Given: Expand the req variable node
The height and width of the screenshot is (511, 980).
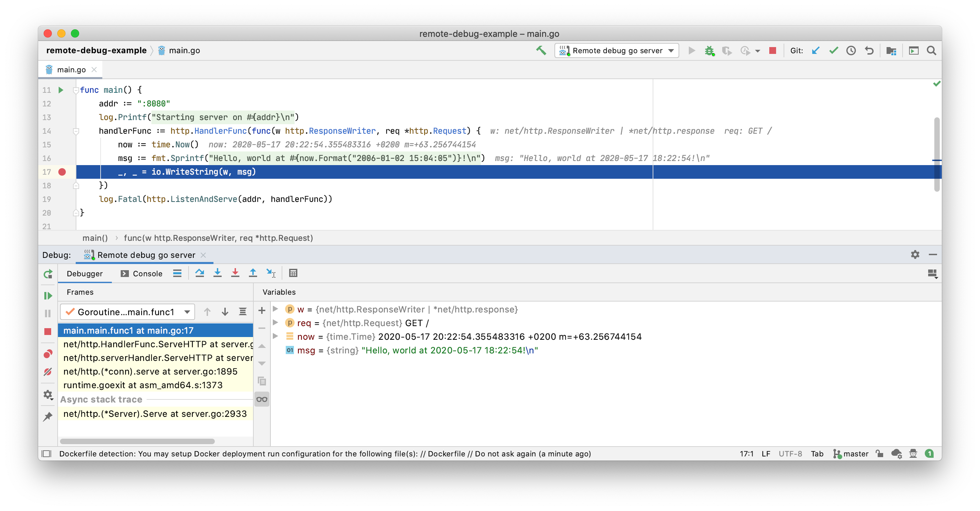Looking at the screenshot, I should (276, 323).
